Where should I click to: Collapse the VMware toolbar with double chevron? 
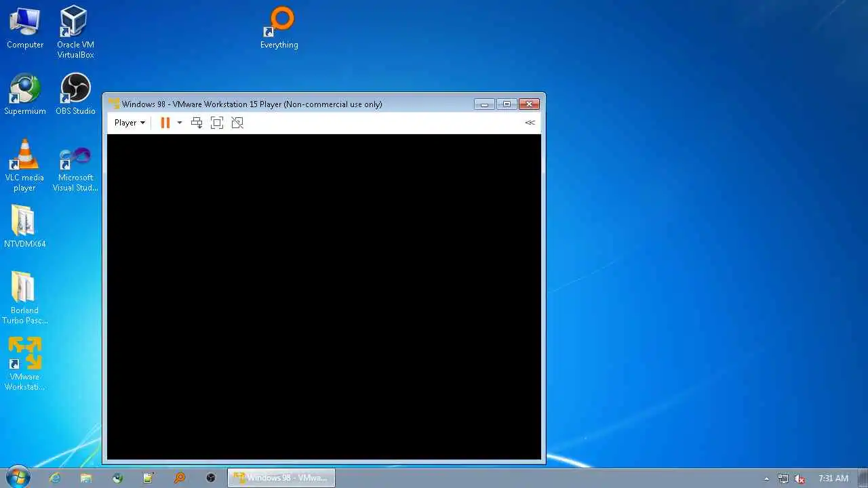[x=530, y=123]
